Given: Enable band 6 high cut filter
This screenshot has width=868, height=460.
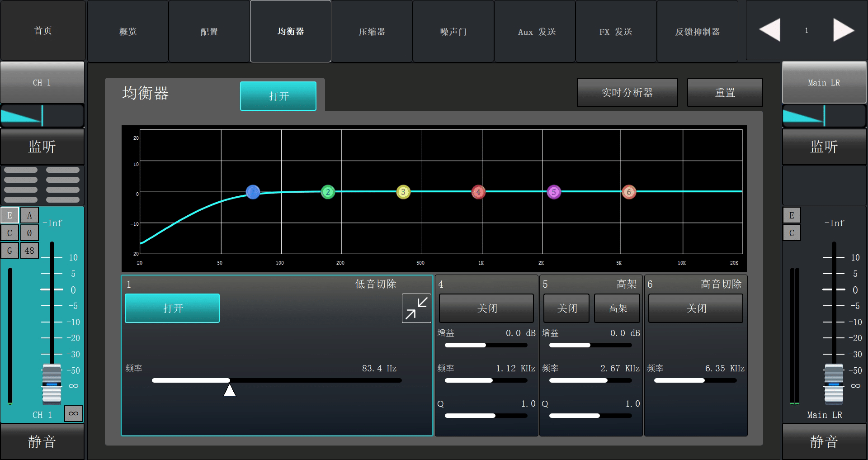Looking at the screenshot, I should pos(695,308).
